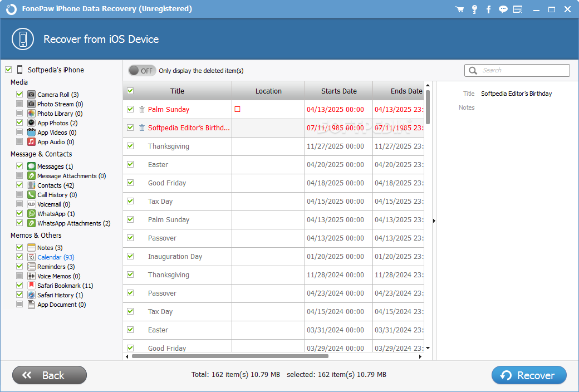Click the Search input field
The image size is (579, 392).
pos(517,70)
